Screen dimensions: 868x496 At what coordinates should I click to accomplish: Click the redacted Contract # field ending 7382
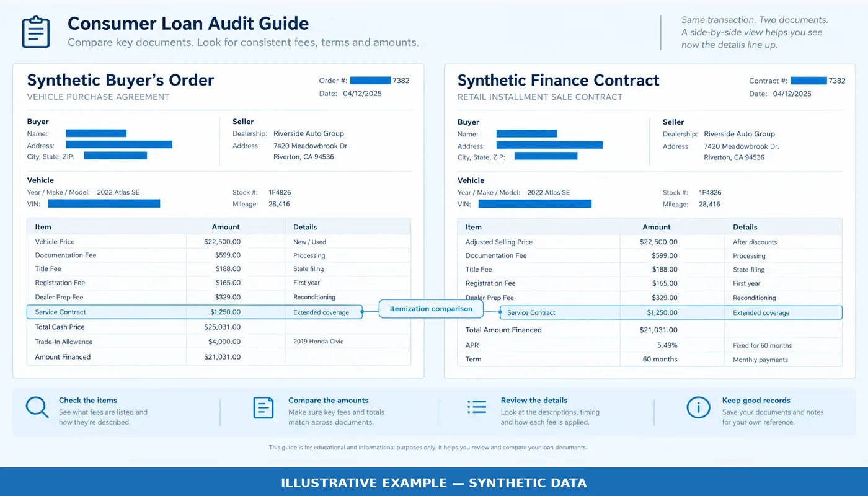(x=808, y=81)
